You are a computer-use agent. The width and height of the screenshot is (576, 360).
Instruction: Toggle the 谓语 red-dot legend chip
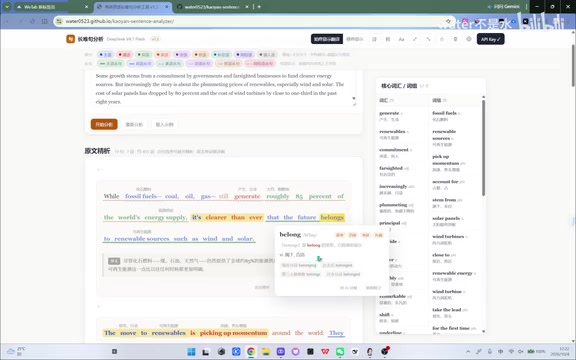tap(125, 54)
